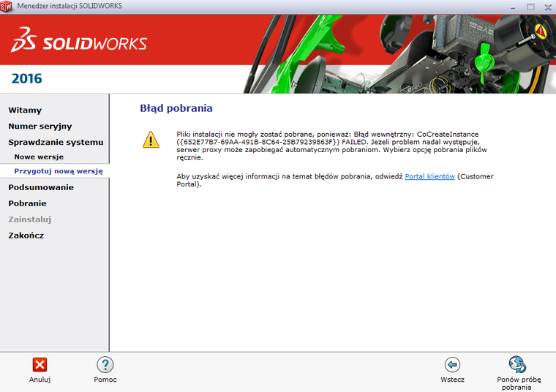Maximize the installation manager window
This screenshot has height=392, width=556.
pyautogui.click(x=530, y=7)
